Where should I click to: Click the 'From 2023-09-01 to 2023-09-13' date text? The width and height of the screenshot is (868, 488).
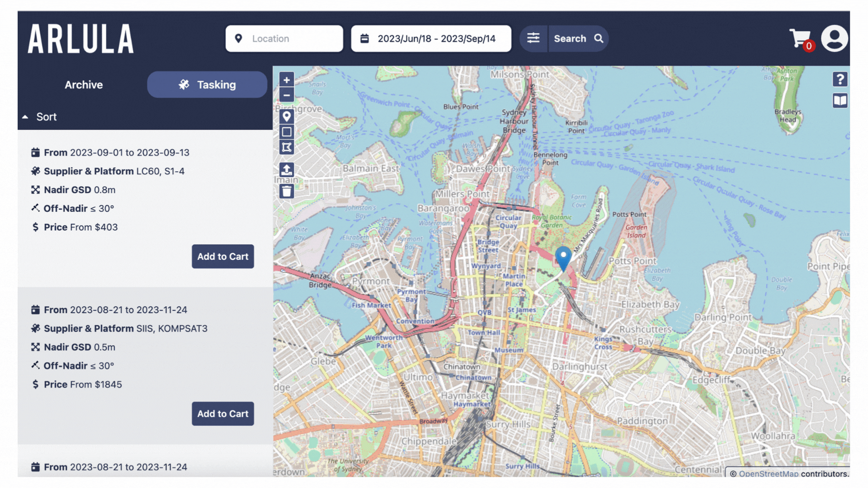click(117, 153)
